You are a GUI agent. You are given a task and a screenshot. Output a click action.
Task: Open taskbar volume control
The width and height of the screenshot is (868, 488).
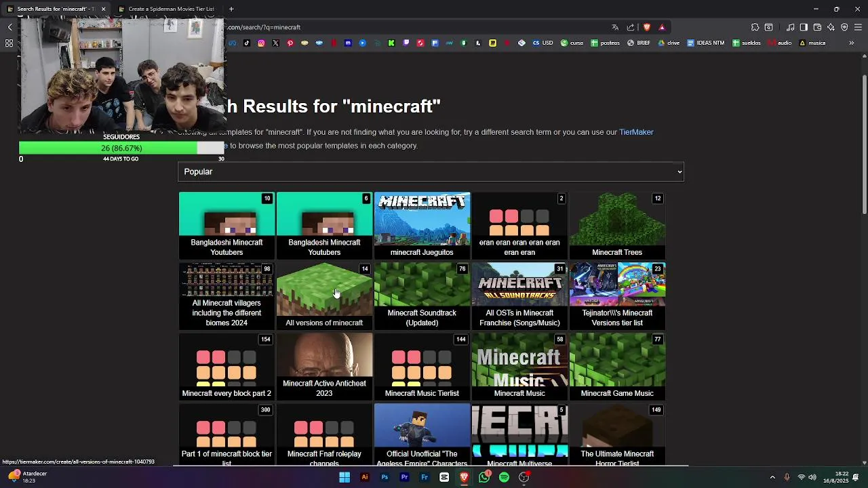pyautogui.click(x=812, y=477)
